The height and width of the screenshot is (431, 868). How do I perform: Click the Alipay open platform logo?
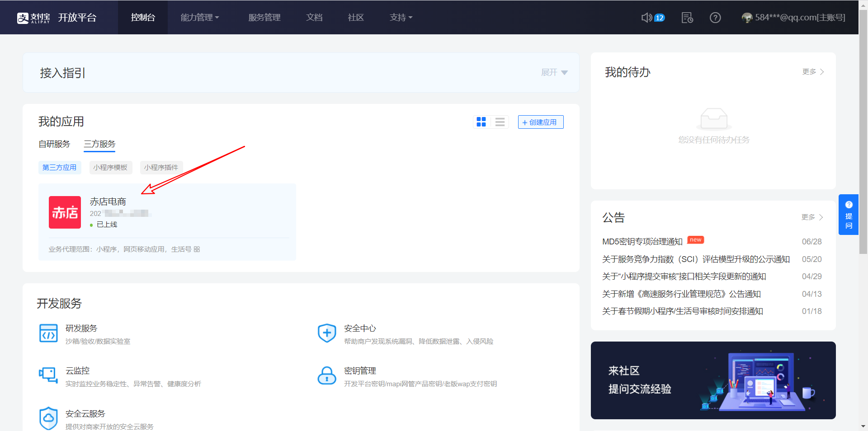(33, 18)
